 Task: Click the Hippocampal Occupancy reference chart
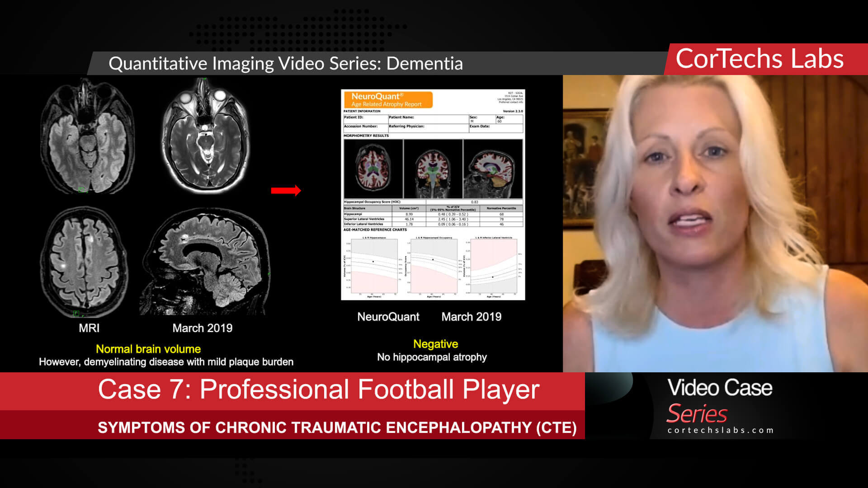pos(433,267)
